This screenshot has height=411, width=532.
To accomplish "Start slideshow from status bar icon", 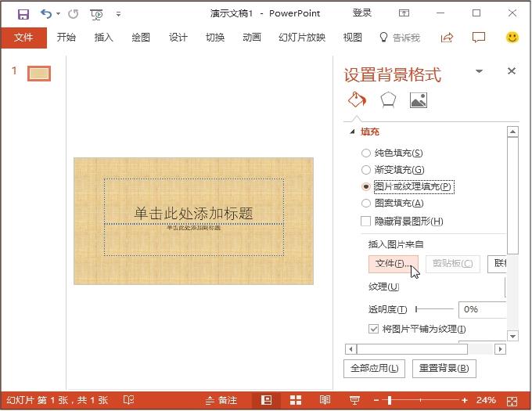I will (x=354, y=400).
